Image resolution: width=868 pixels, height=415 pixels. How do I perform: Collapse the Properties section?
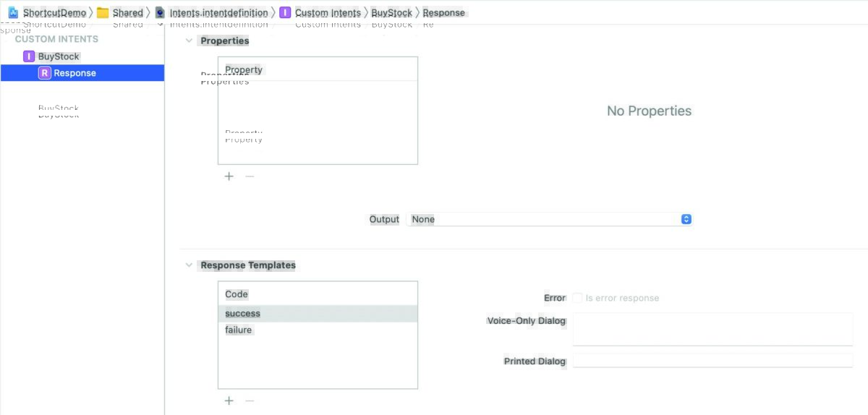[189, 41]
